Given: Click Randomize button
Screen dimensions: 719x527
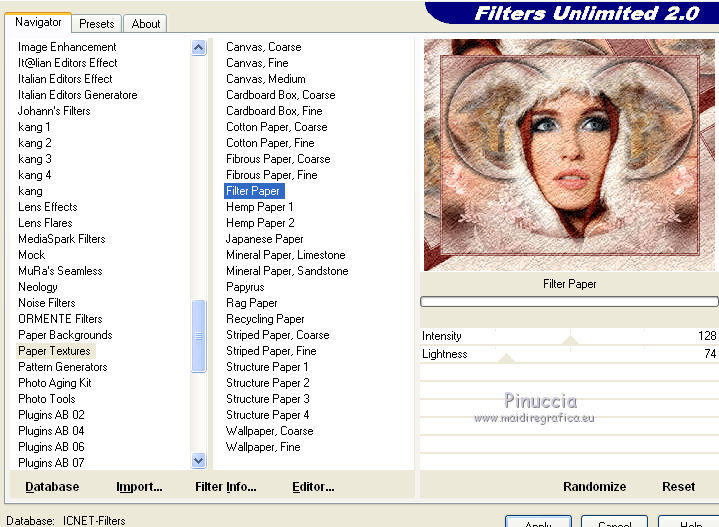Looking at the screenshot, I should [594, 487].
